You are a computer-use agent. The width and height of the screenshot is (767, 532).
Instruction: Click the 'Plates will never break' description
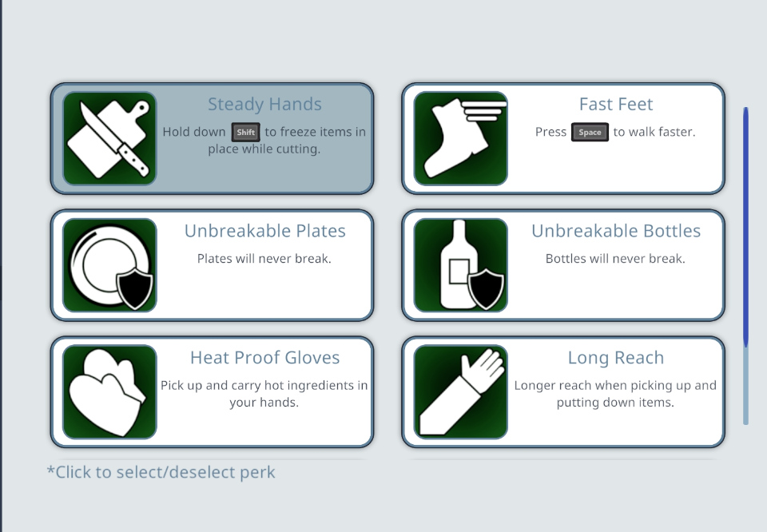[264, 259]
